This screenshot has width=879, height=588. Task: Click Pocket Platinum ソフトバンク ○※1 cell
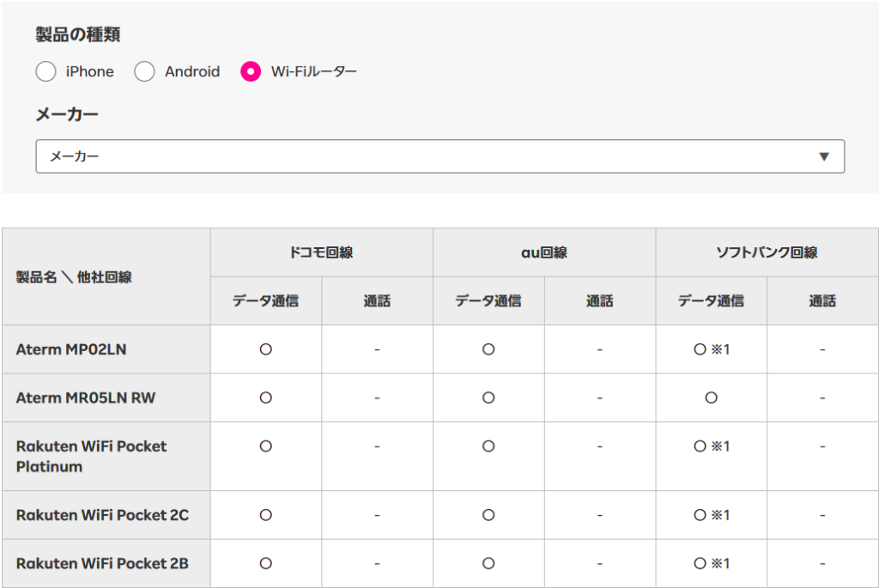712,457
